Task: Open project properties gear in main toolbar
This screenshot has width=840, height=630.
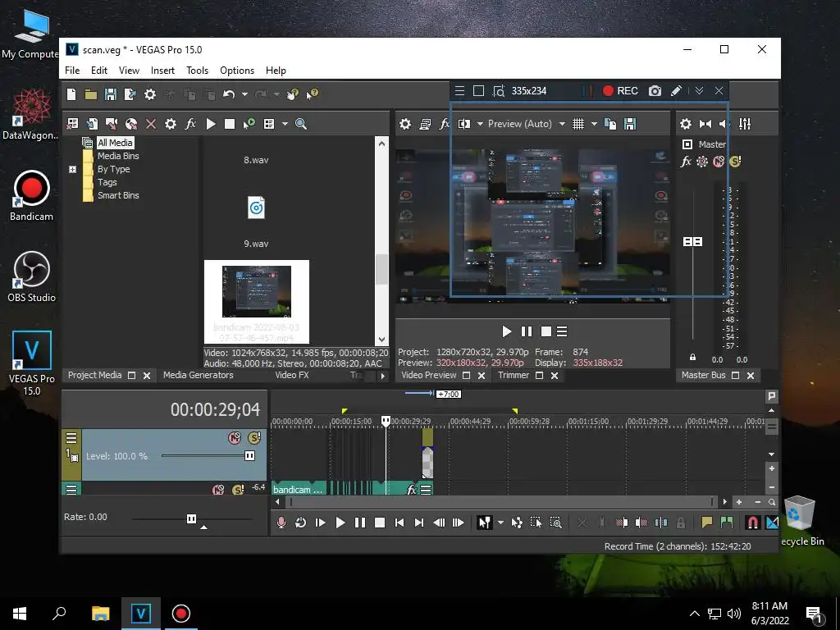Action: click(x=150, y=95)
